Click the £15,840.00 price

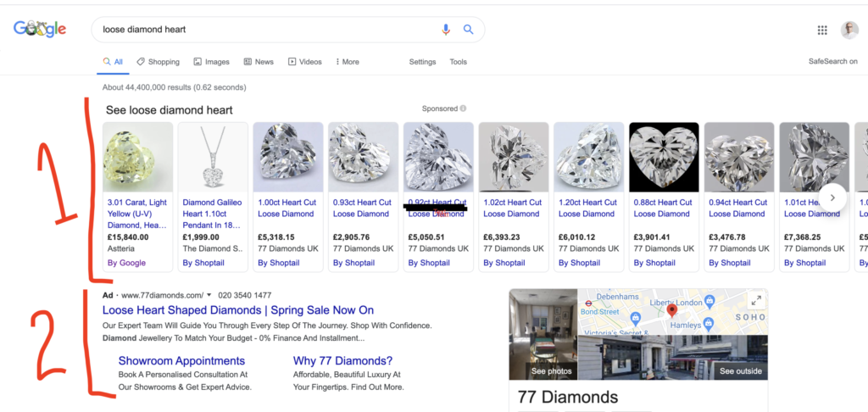point(128,237)
